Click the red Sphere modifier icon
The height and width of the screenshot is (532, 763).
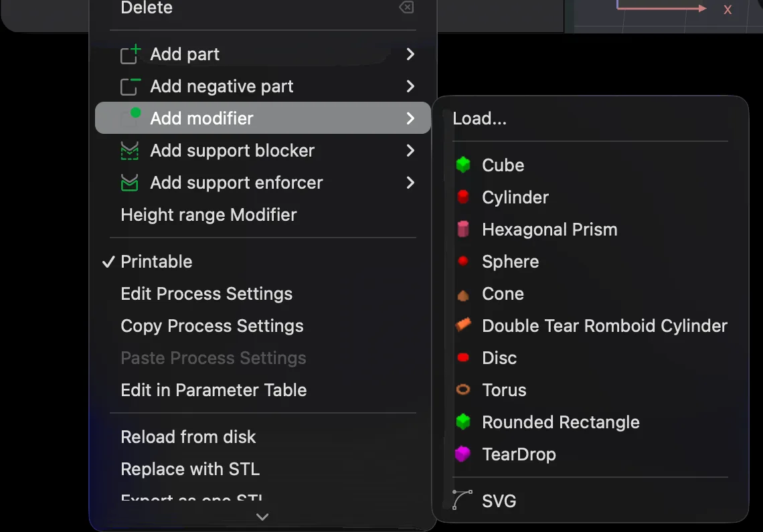tap(462, 261)
